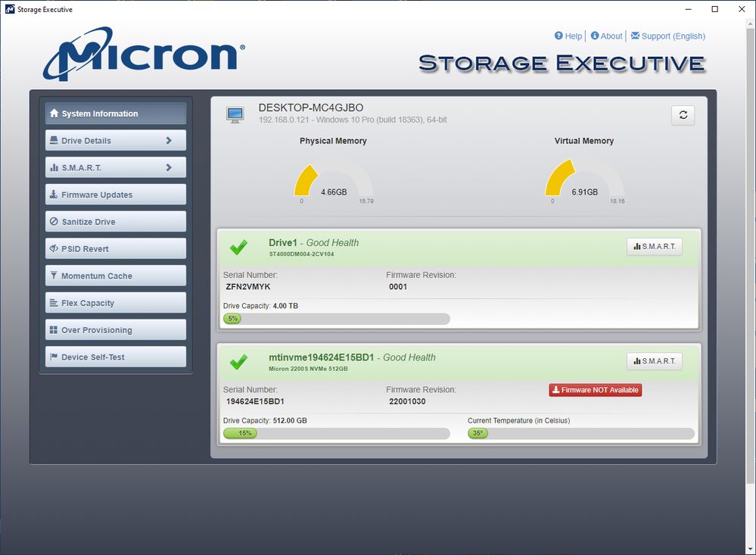Open the S.M.A.R.T. sidebar item
This screenshot has height=555, width=756.
click(x=116, y=167)
